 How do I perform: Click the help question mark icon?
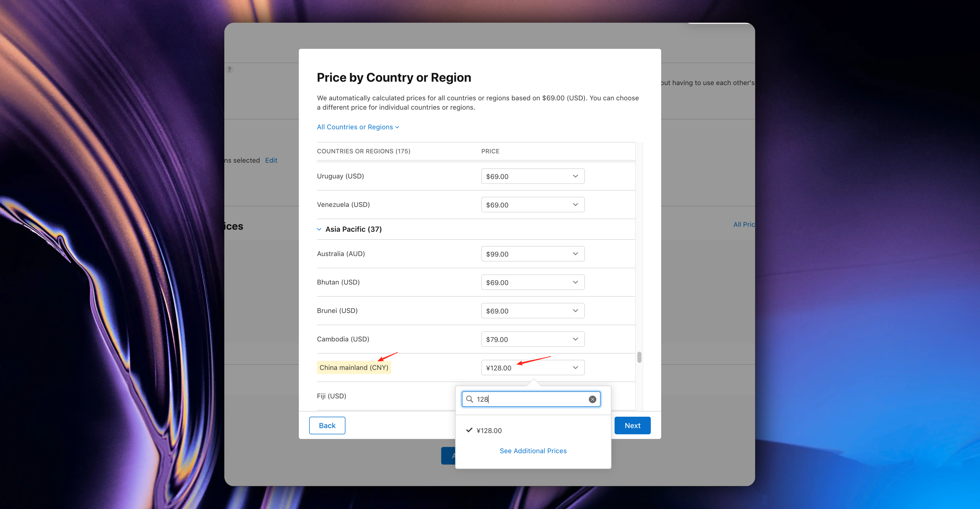[x=229, y=70]
